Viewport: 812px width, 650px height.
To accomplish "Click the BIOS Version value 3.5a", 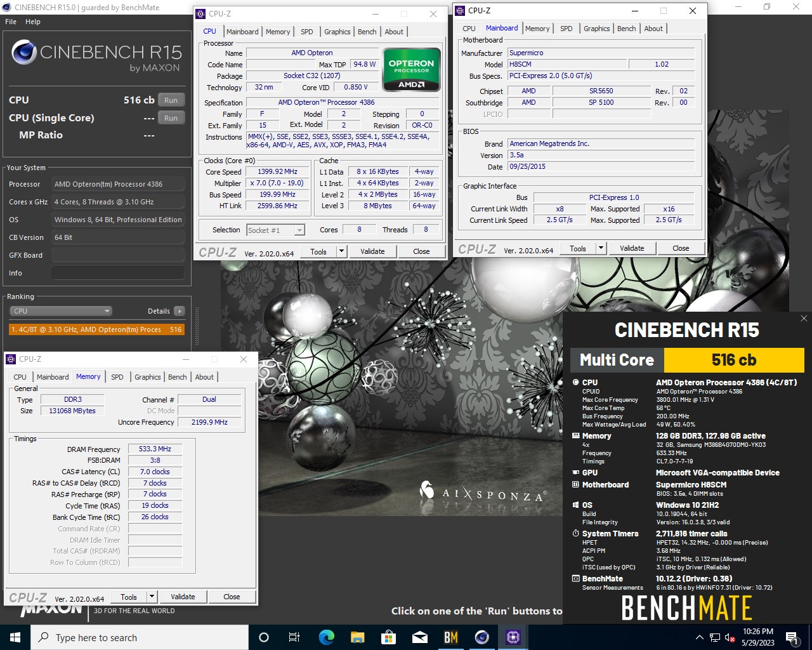I will pyautogui.click(x=601, y=155).
